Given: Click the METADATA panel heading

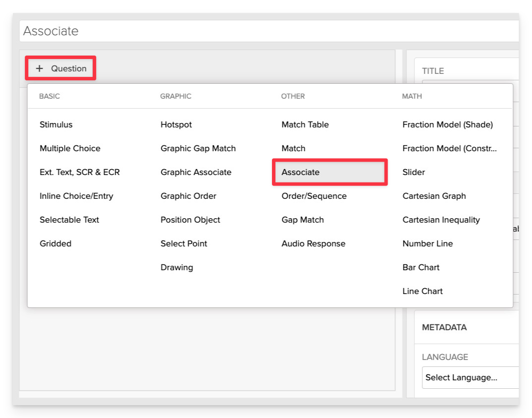Looking at the screenshot, I should [x=444, y=327].
